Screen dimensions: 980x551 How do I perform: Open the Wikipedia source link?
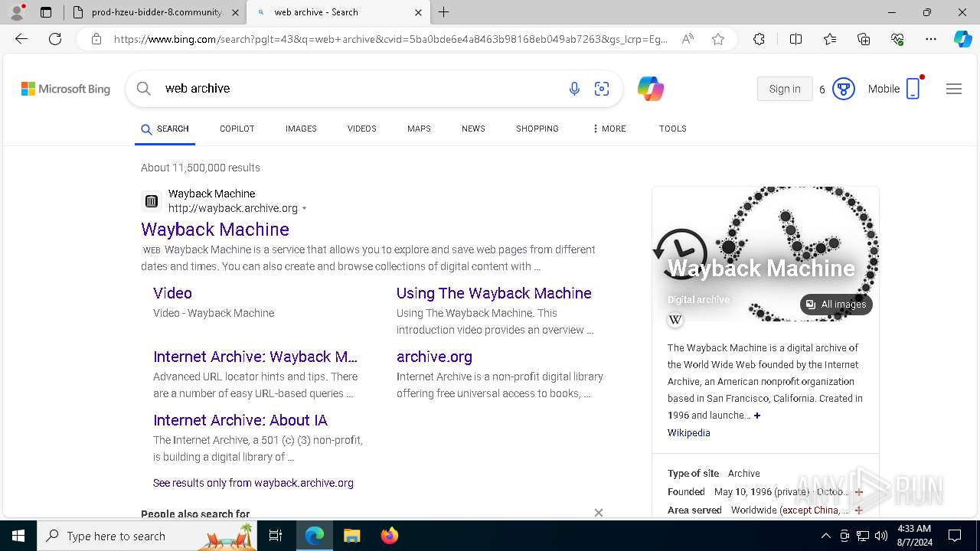tap(689, 433)
